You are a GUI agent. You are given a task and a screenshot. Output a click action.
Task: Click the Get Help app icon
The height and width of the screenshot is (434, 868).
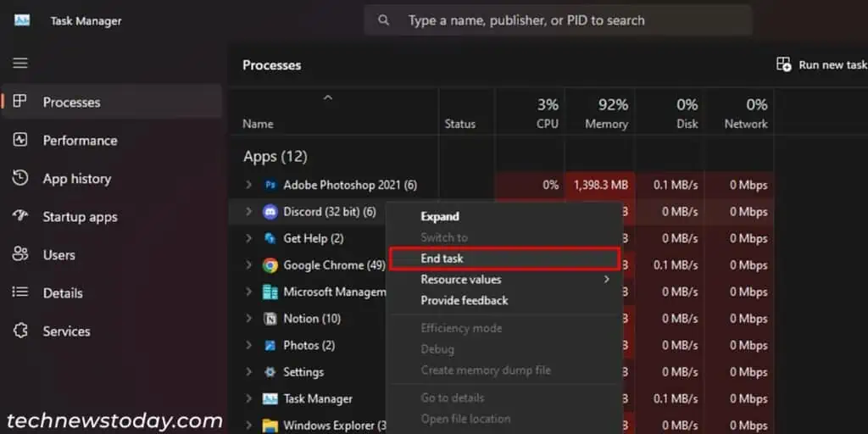270,238
